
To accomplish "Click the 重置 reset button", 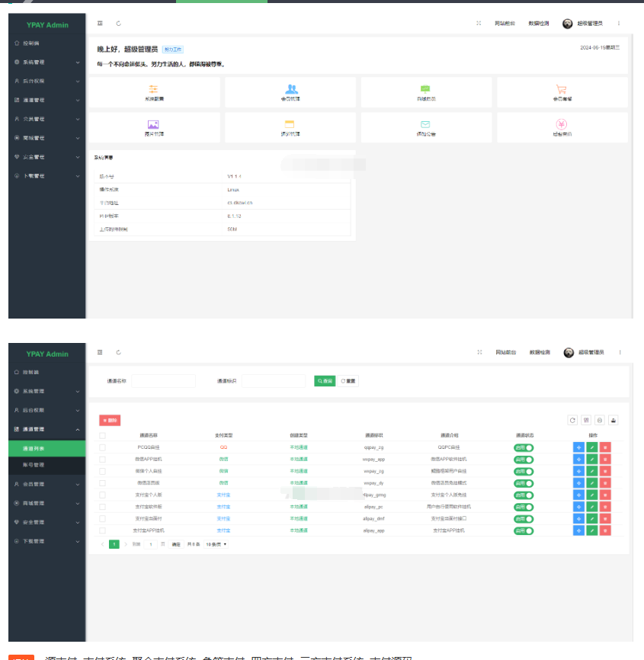I will tap(348, 380).
